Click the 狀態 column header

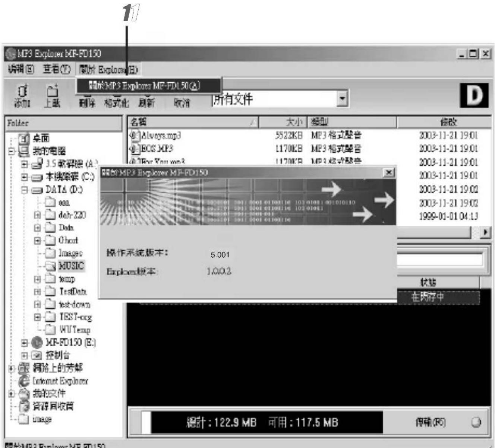pos(439,283)
